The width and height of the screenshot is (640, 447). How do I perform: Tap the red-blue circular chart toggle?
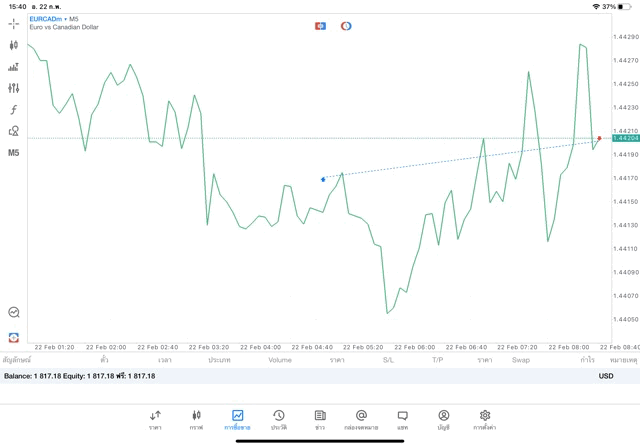pyautogui.click(x=346, y=26)
